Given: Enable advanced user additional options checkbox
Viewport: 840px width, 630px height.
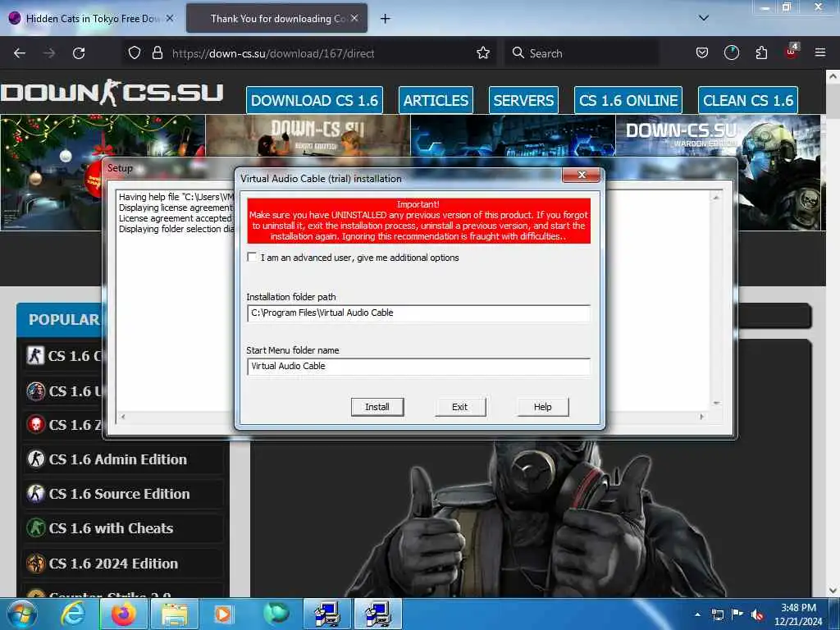Looking at the screenshot, I should (x=252, y=257).
